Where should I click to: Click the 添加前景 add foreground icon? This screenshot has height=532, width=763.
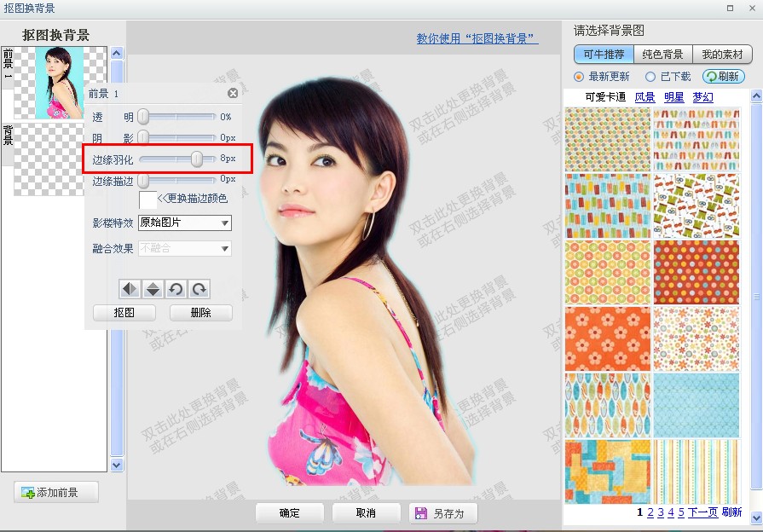click(28, 493)
